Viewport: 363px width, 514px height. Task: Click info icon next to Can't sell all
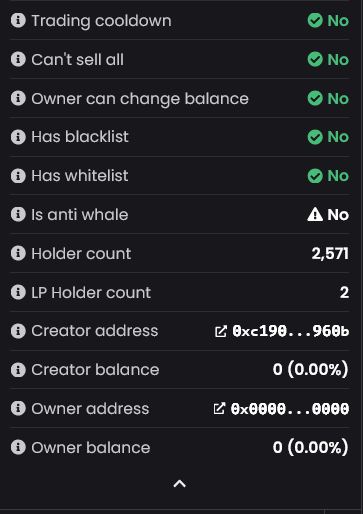click(18, 59)
